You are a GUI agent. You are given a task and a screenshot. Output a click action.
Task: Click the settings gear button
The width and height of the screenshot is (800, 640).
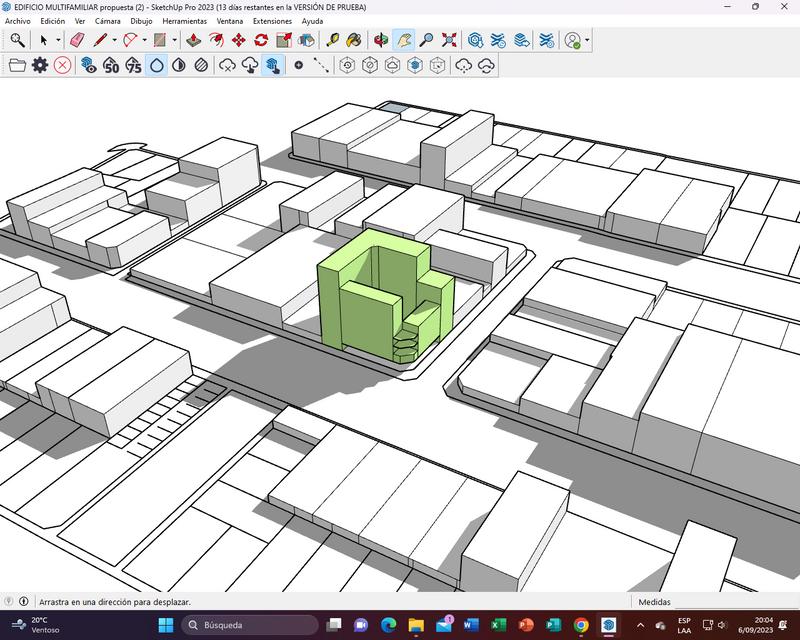(x=40, y=65)
